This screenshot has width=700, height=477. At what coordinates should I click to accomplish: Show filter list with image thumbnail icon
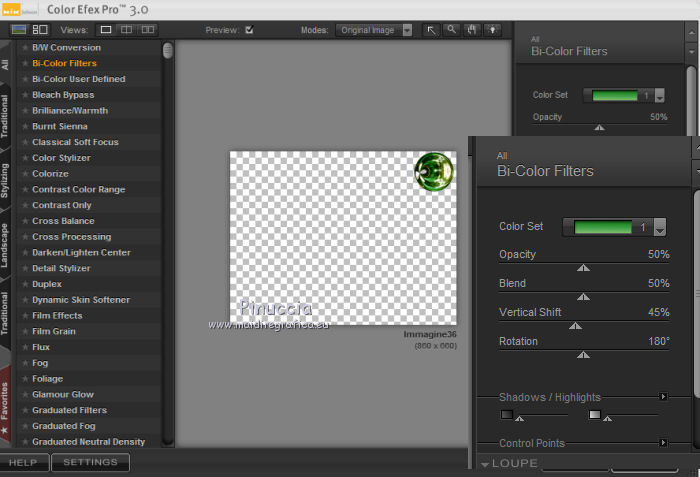19,30
